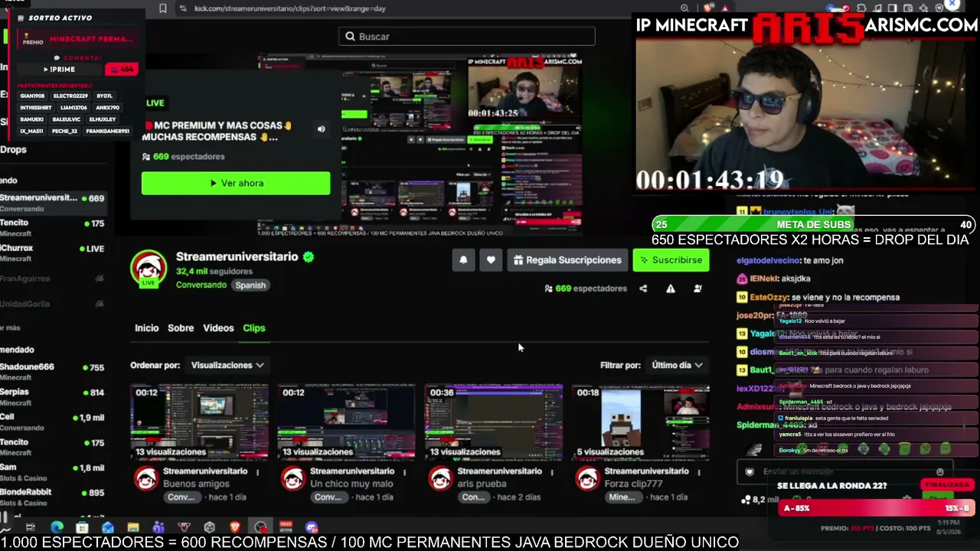Click inside the Buscar search field

coord(467,37)
